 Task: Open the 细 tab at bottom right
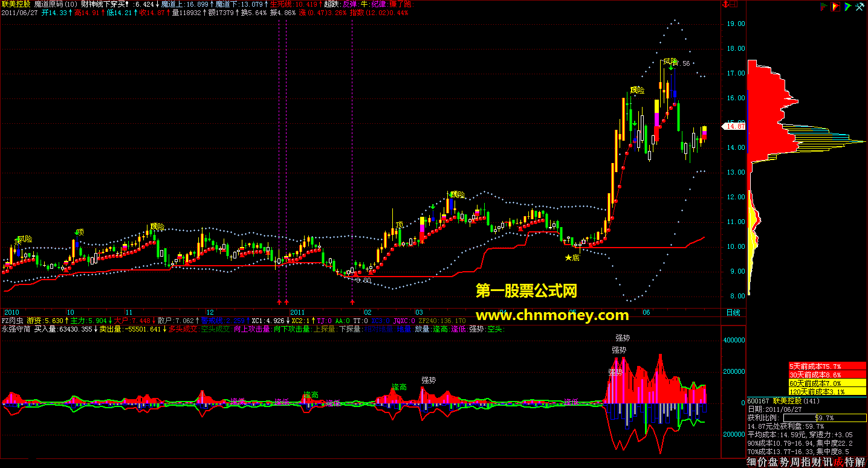tap(751, 462)
